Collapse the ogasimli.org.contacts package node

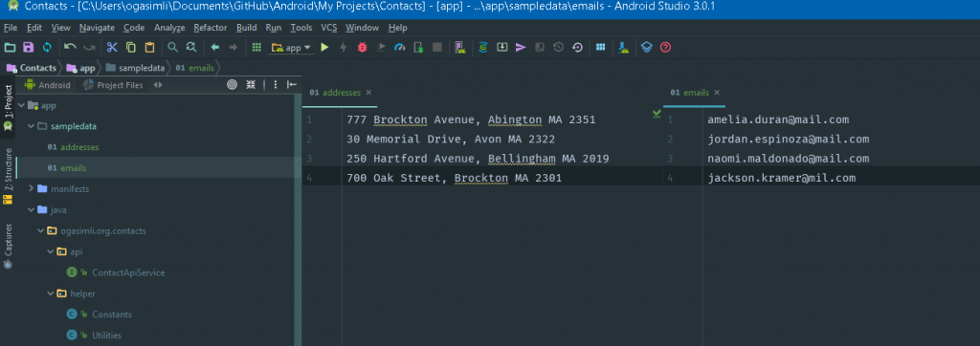40,231
